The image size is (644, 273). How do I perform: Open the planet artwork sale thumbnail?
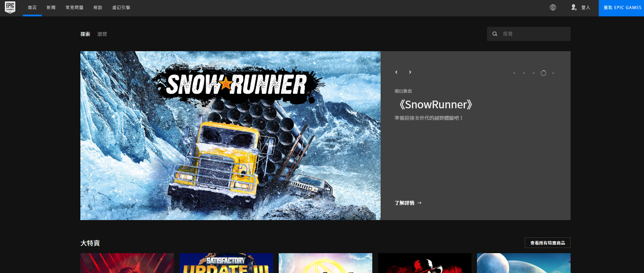(x=524, y=263)
